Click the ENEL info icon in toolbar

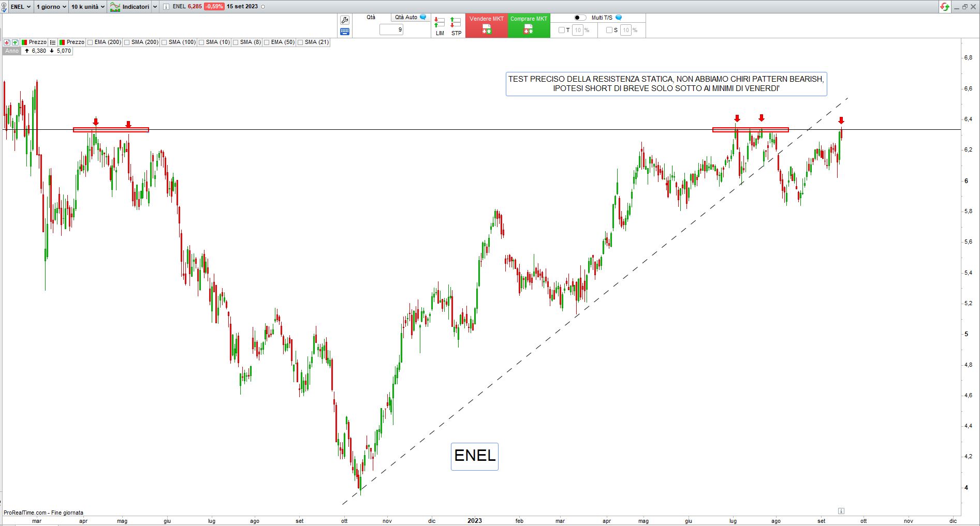coord(166,7)
